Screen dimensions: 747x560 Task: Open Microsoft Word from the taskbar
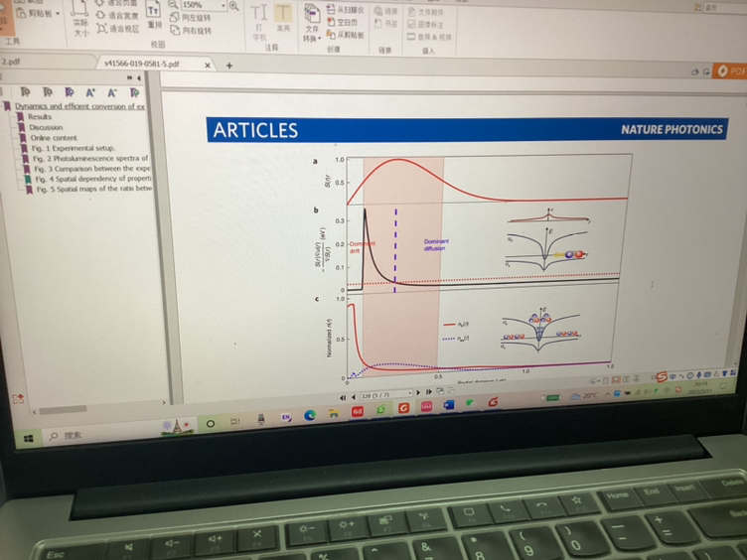point(449,405)
